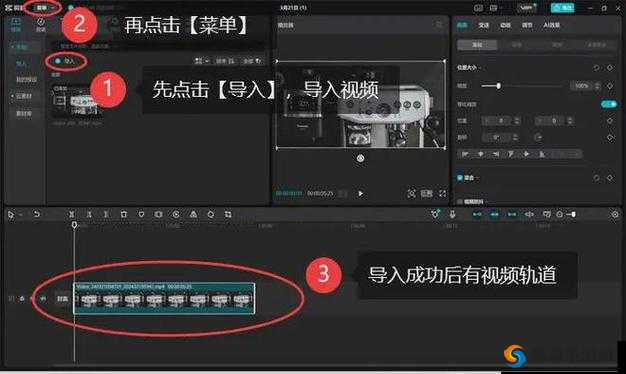
Task: Click the timeline zoom-out magnifier icon
Action: 560,214
